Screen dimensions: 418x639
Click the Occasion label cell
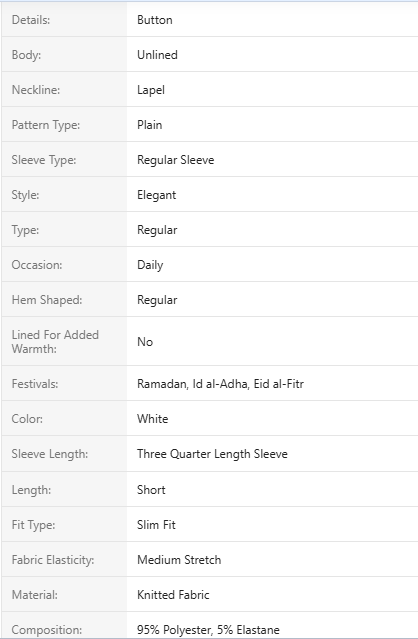pos(64,265)
